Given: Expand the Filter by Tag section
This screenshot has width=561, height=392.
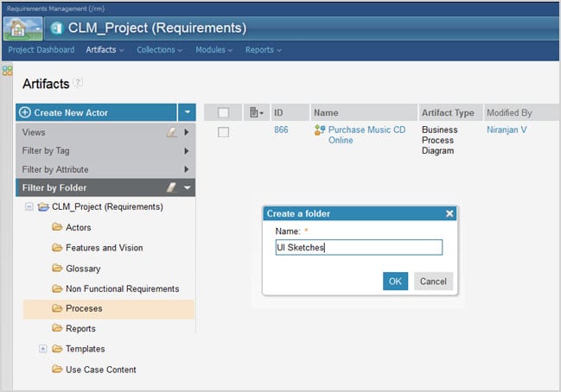Looking at the screenshot, I should 186,151.
